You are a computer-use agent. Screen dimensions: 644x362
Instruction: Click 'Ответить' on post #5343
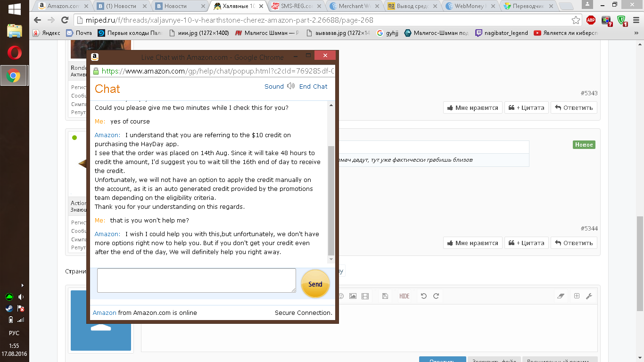coord(574,107)
